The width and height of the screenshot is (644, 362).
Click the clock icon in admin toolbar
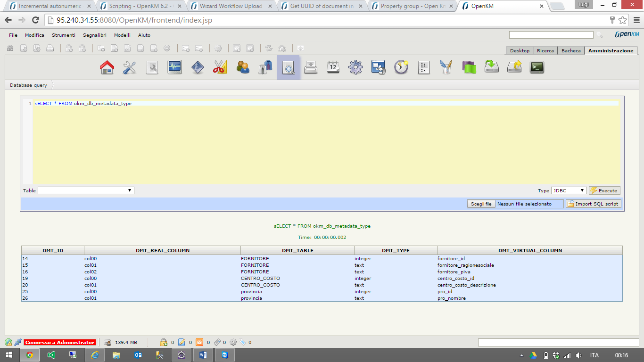[401, 67]
